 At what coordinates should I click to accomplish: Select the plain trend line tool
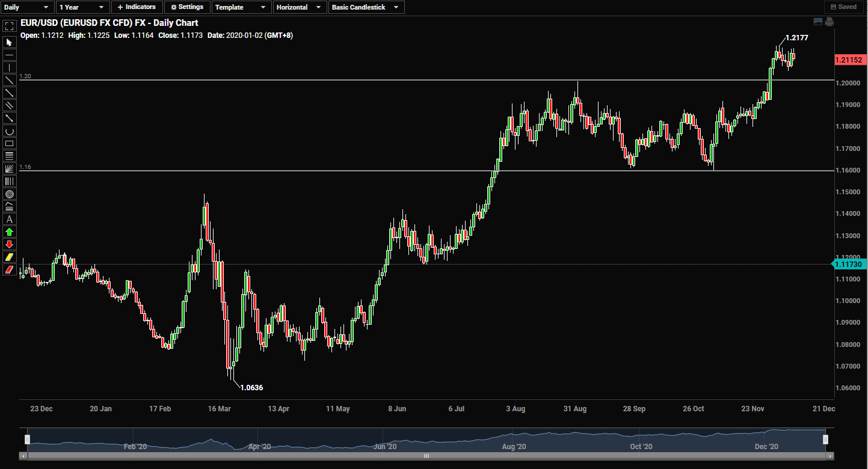[9, 80]
